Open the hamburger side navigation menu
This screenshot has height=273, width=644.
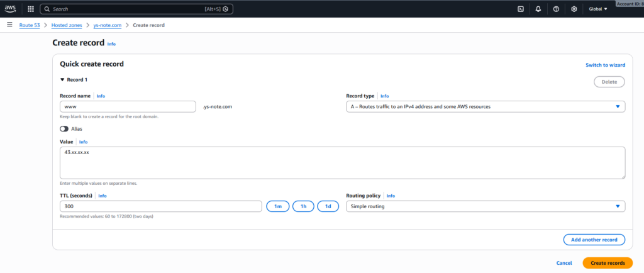(9, 25)
